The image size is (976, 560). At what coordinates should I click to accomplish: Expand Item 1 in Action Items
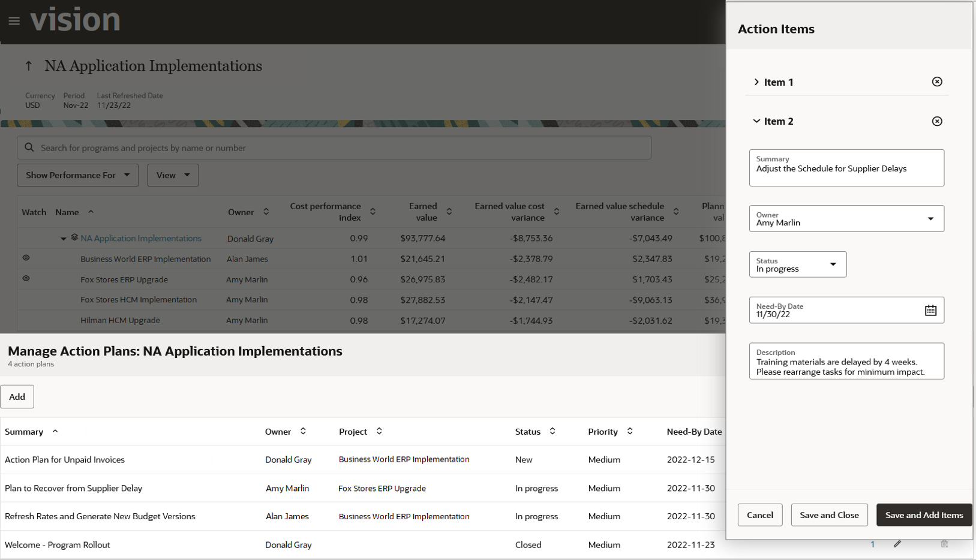click(x=756, y=82)
